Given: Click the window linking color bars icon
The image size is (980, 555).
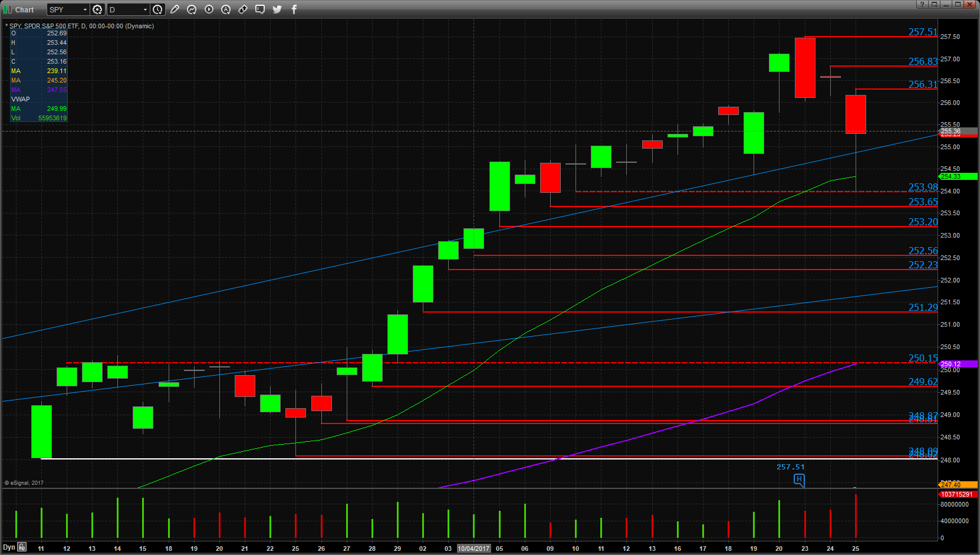Looking at the screenshot, I should point(8,9).
